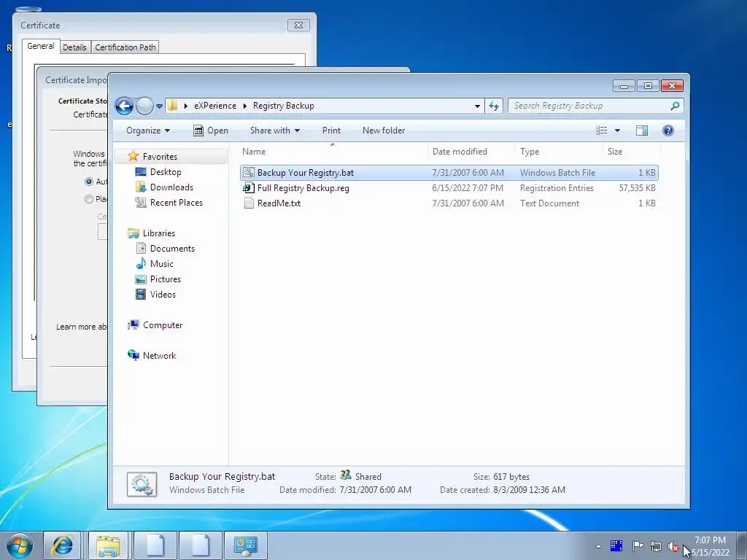Click the Explorer forward arrow button
747x560 pixels.
144,106
